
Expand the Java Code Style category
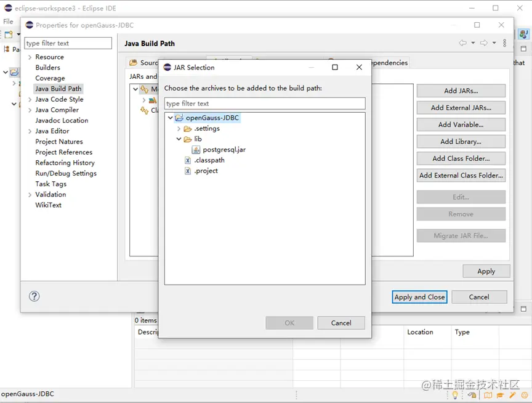(x=30, y=99)
